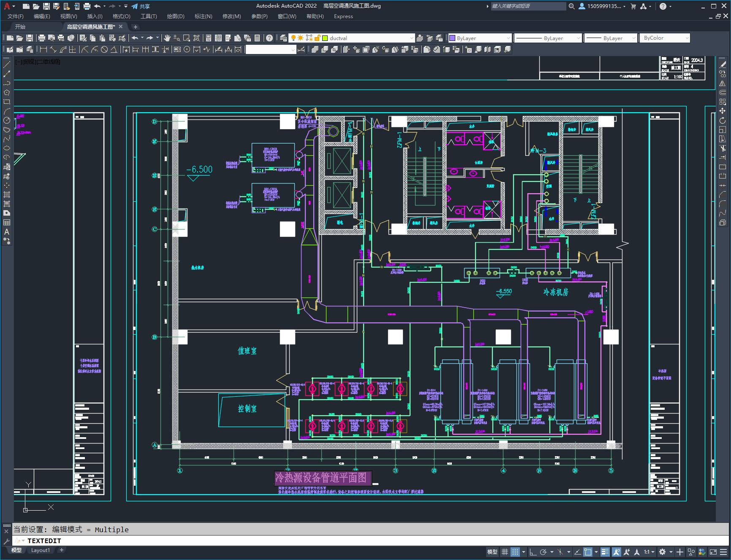This screenshot has height=560, width=731.
Task: Open the Layer Properties manager icon
Action: 283,38
